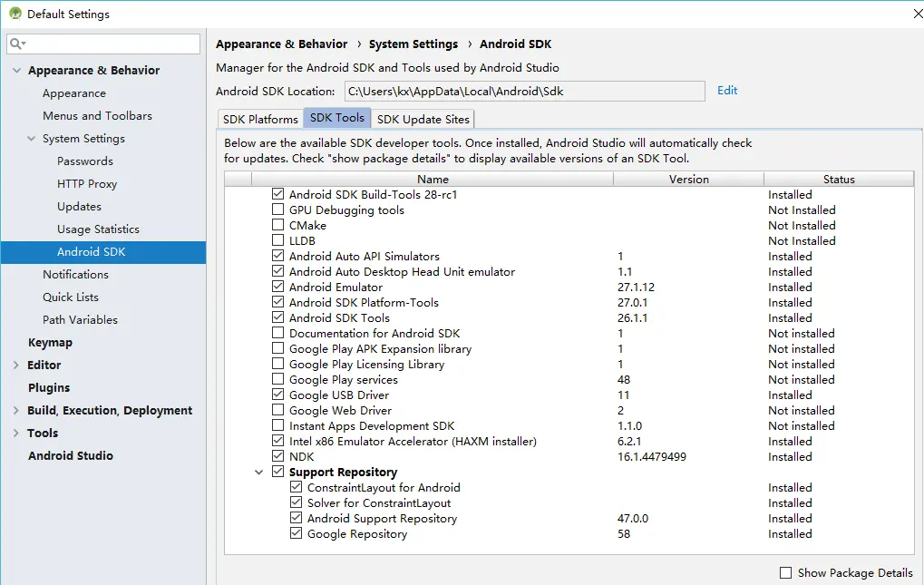Open the Plugins settings page
The height and width of the screenshot is (585, 924).
pyautogui.click(x=49, y=388)
